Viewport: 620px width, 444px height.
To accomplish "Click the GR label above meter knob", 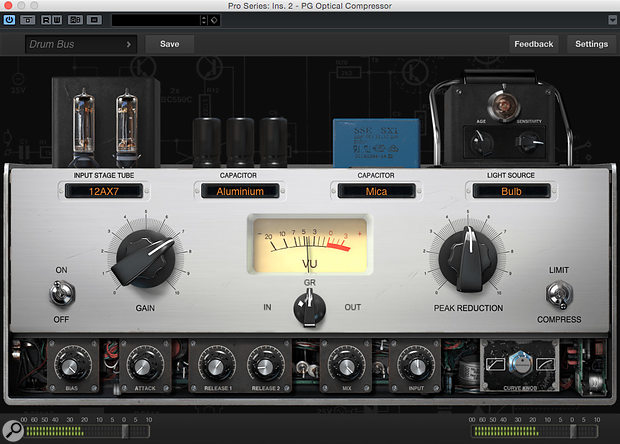I will click(x=310, y=283).
